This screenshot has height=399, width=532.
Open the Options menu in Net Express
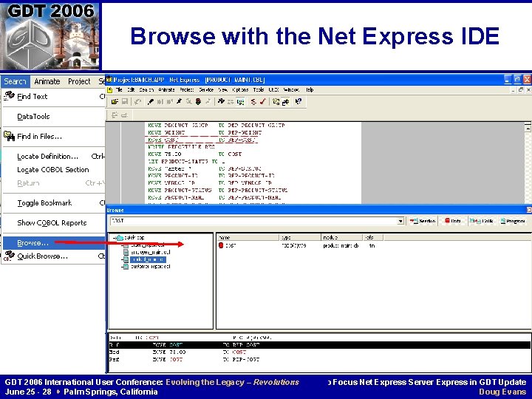click(x=240, y=90)
